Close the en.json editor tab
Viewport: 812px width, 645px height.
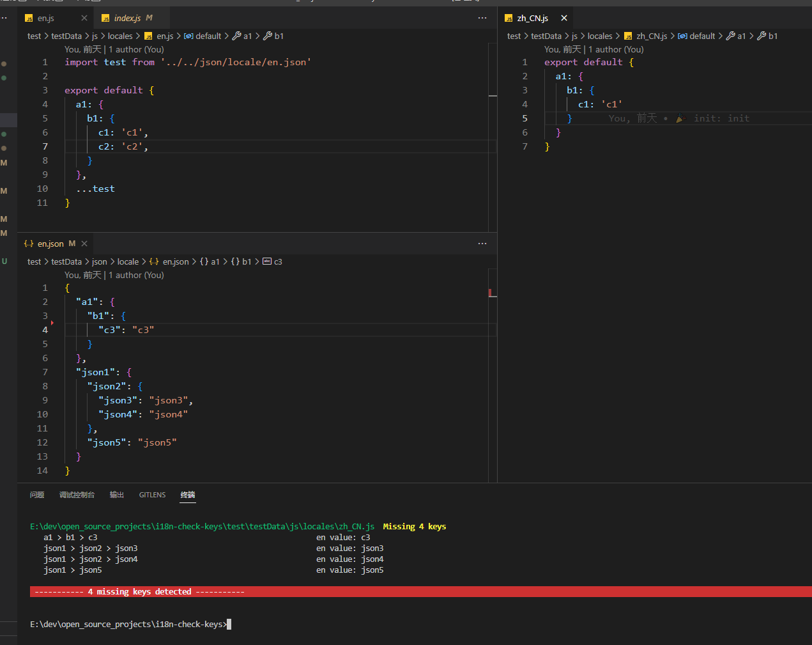[84, 244]
